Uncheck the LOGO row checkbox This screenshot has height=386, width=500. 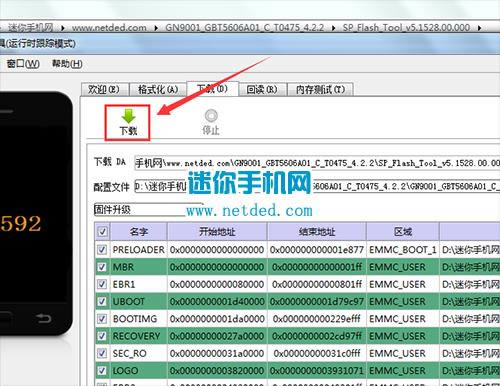coord(102,371)
